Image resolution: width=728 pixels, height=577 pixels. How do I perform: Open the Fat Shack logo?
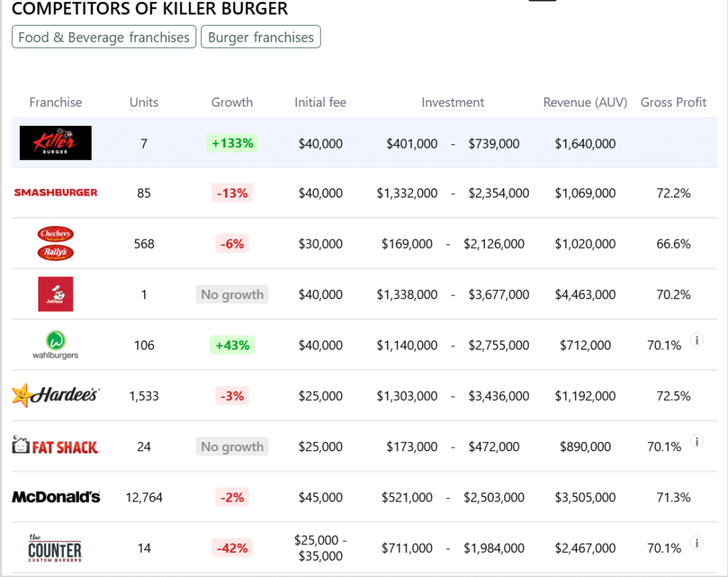tap(55, 446)
